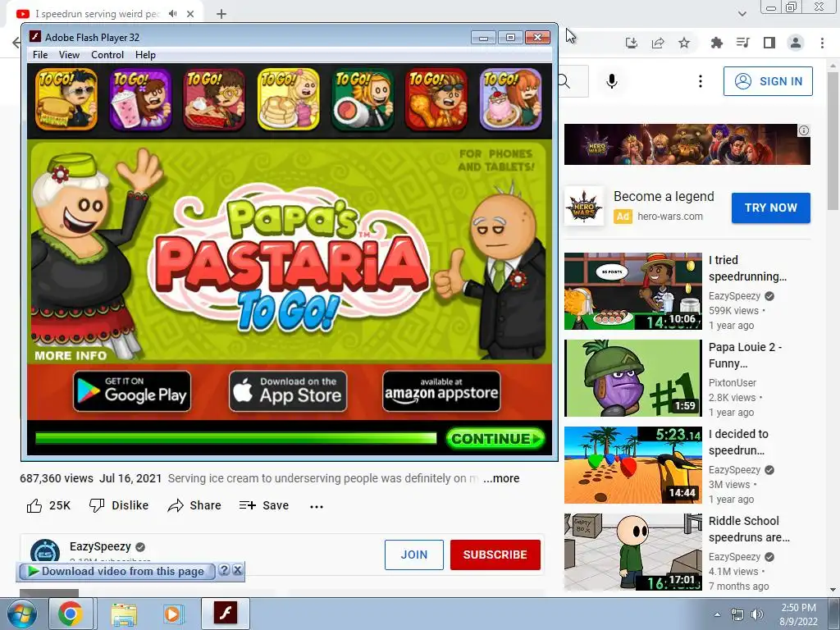The image size is (840, 630).
Task: Open Riddle School speedruns video title
Action: point(749,529)
